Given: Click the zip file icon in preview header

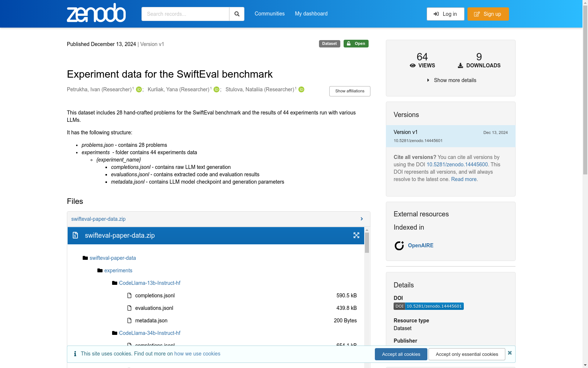Looking at the screenshot, I should (x=75, y=235).
